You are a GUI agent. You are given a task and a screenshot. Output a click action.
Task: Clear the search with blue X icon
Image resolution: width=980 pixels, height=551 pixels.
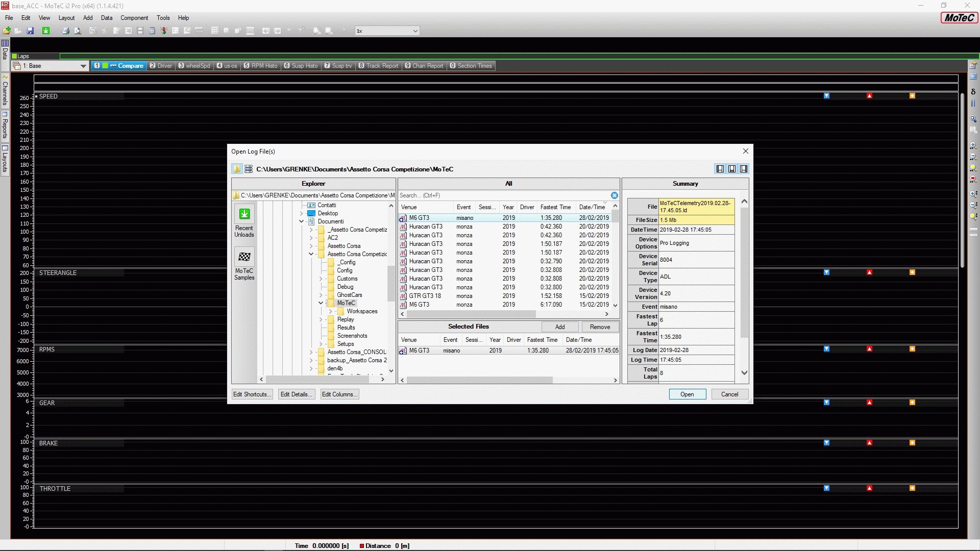click(615, 195)
